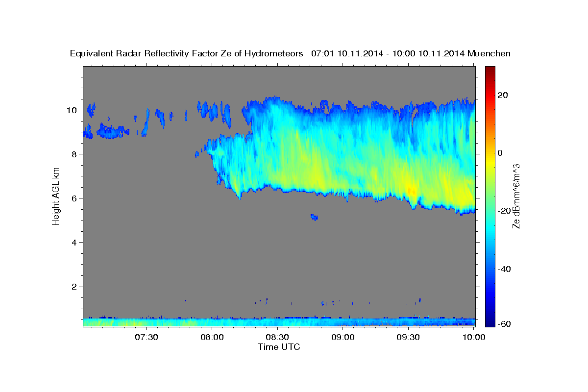Click the 'Height AGL km' y-axis label
The image size is (588, 392).
(56, 196)
